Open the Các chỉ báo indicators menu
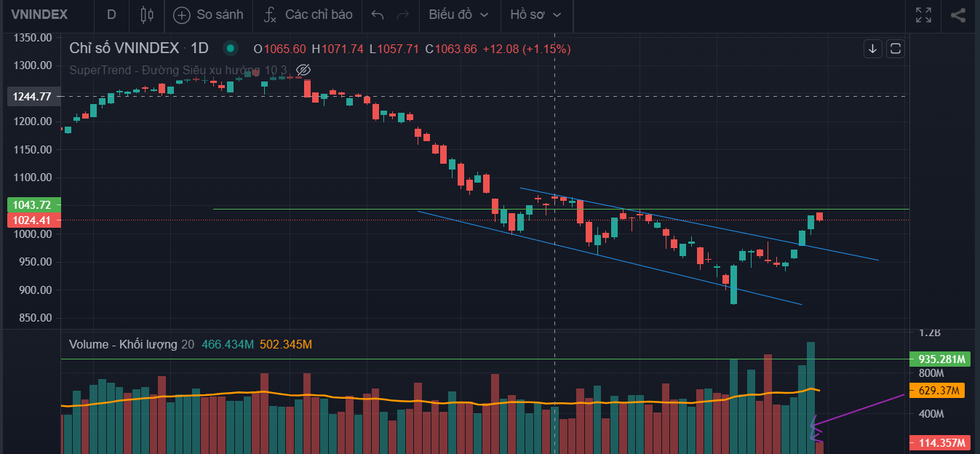Viewport: 980px width, 454px height. (x=319, y=15)
